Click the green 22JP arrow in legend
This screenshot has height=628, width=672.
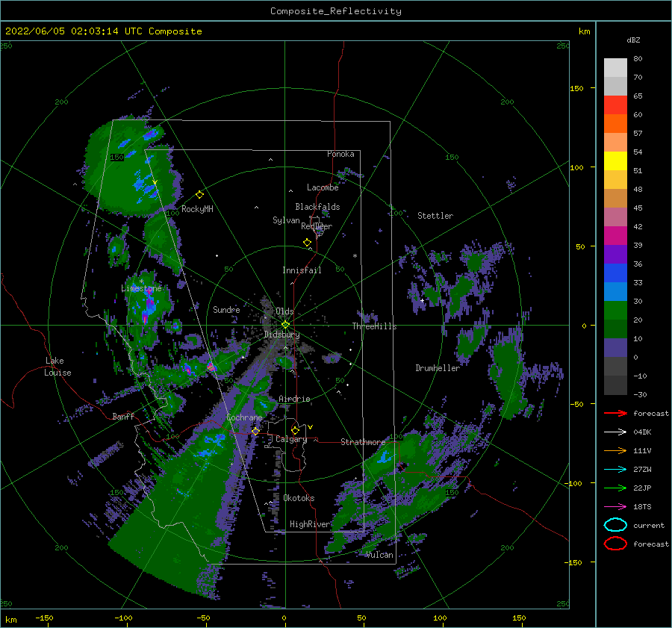(615, 488)
